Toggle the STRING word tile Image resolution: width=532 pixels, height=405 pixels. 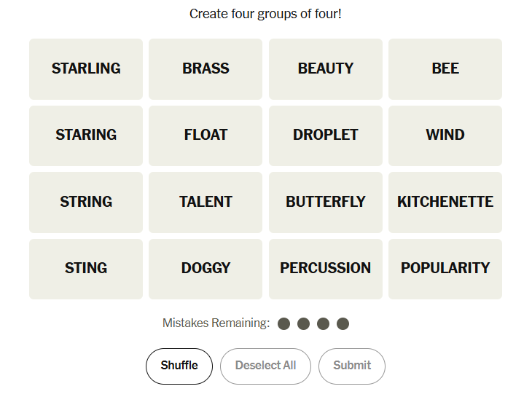pyautogui.click(x=86, y=202)
